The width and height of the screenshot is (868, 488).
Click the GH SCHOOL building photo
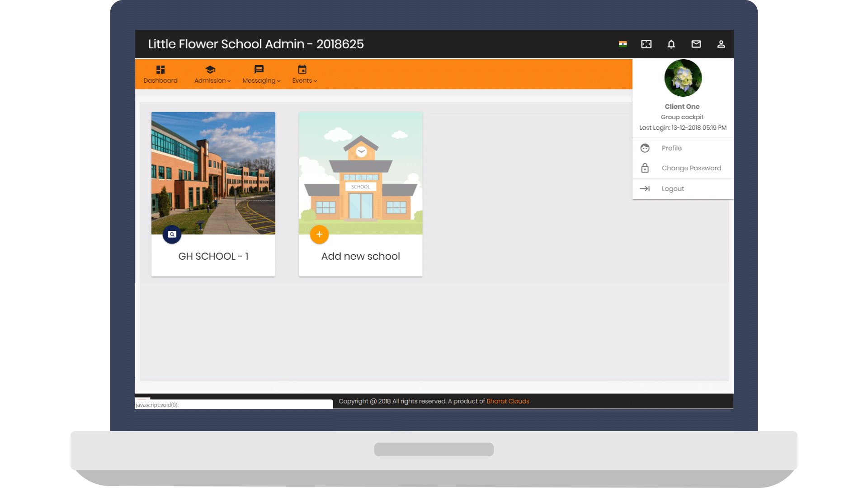click(213, 172)
